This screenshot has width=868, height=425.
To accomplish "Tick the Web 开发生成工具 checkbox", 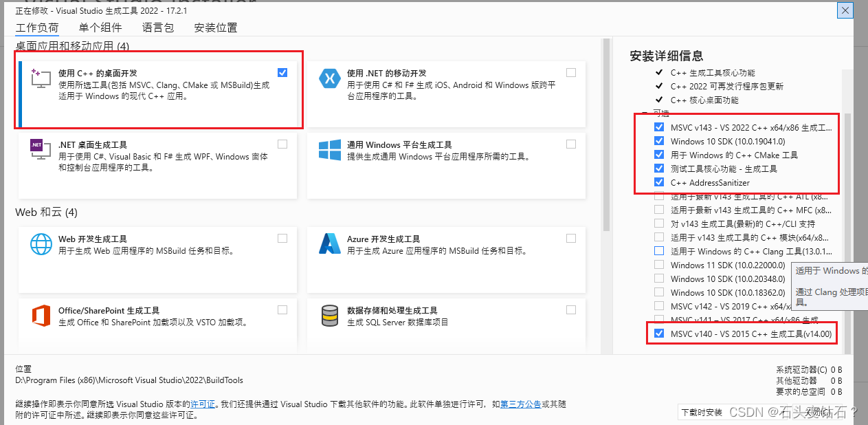I will (x=282, y=238).
